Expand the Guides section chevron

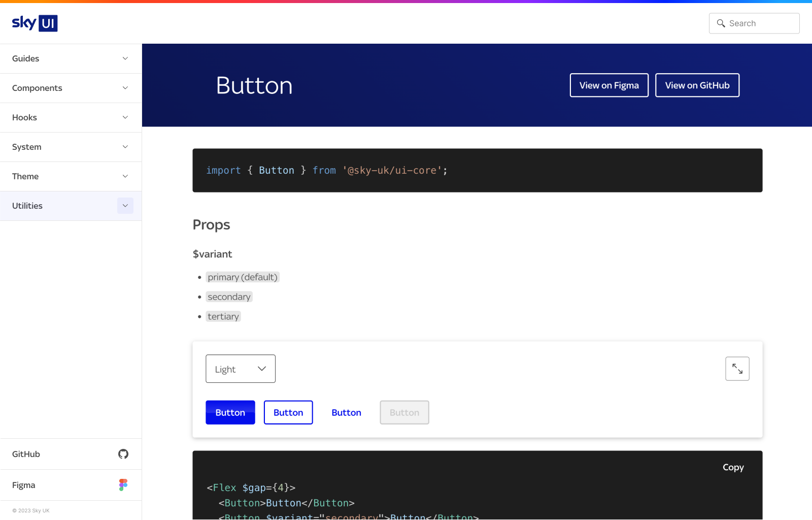coord(125,58)
